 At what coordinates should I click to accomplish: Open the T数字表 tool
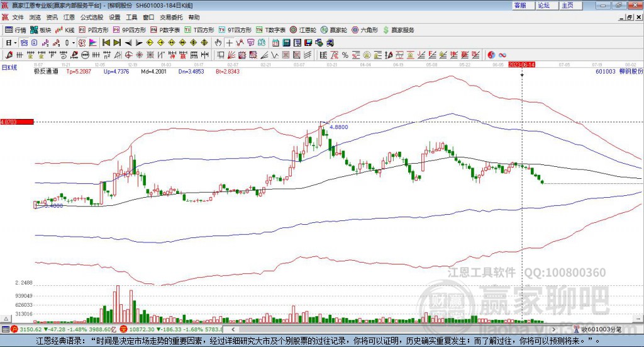(270, 30)
